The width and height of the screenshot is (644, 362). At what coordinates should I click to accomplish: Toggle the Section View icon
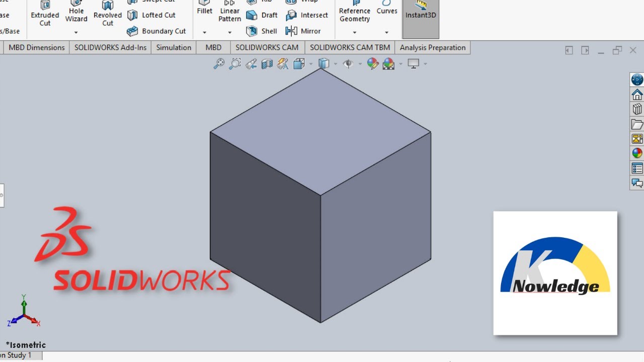click(x=267, y=64)
